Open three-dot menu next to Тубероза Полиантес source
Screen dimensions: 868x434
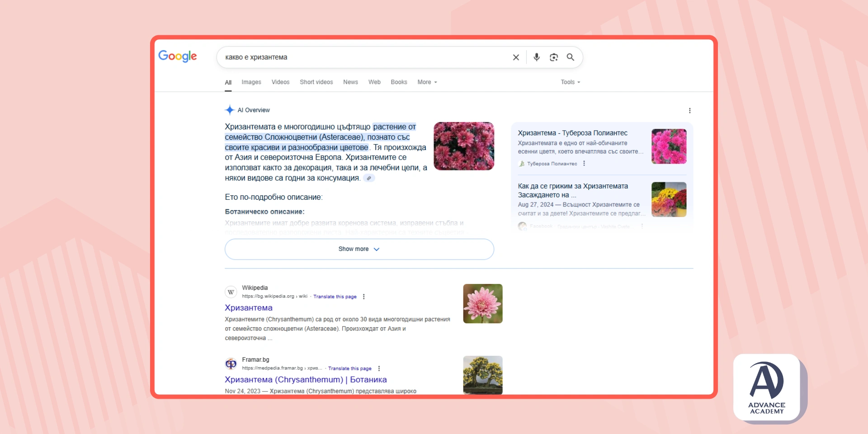pos(584,164)
